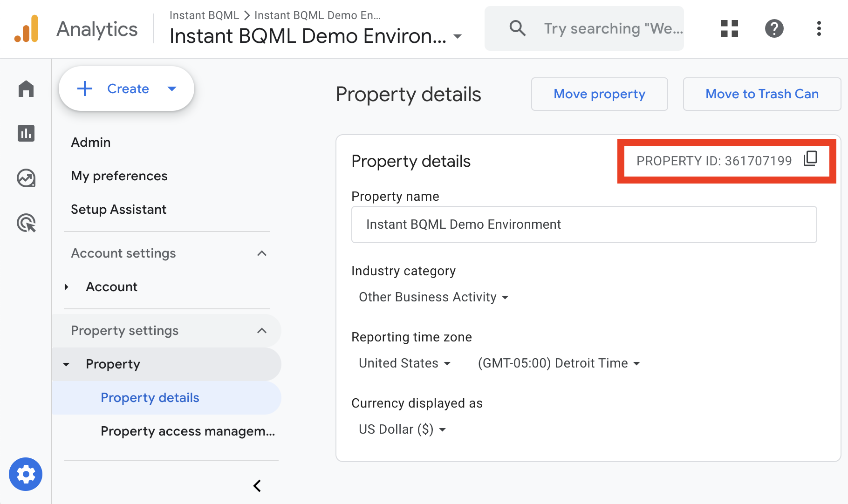The width and height of the screenshot is (848, 504).
Task: Select the Account entry in sidebar
Action: point(112,286)
